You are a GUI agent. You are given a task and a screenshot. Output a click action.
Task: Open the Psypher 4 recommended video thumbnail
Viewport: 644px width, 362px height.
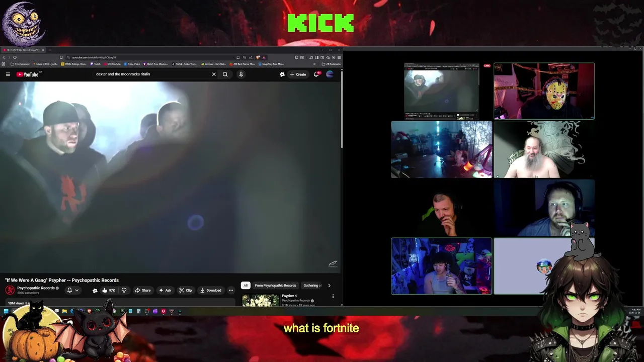pos(260,300)
